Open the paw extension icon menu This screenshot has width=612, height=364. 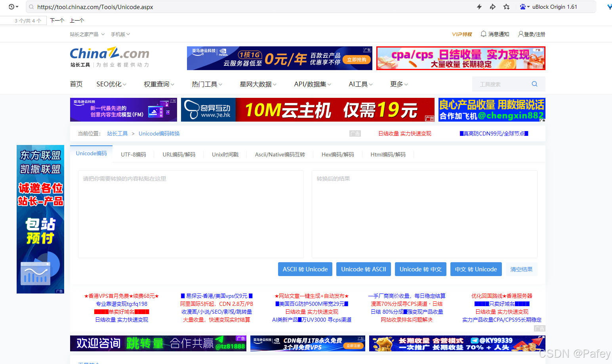click(x=525, y=7)
